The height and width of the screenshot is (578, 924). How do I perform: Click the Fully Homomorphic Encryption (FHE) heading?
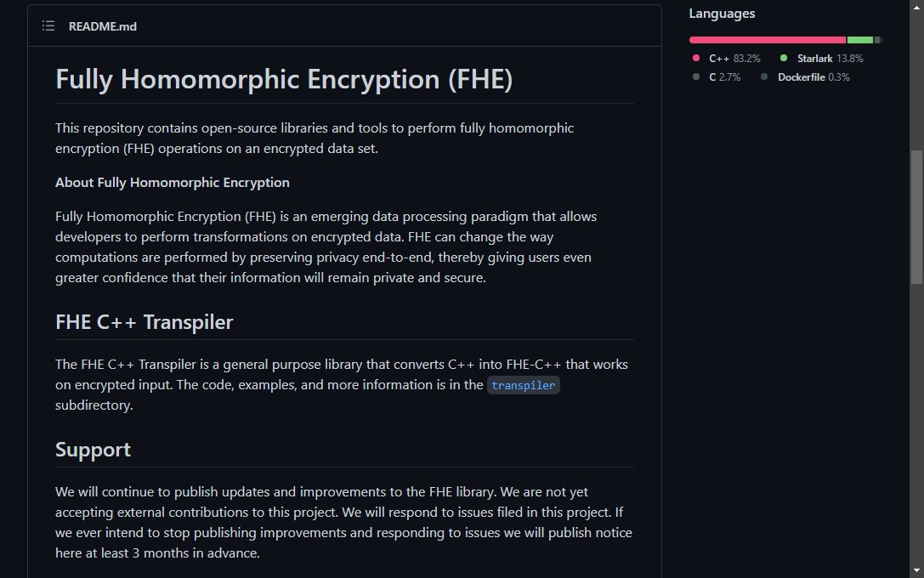click(x=284, y=79)
